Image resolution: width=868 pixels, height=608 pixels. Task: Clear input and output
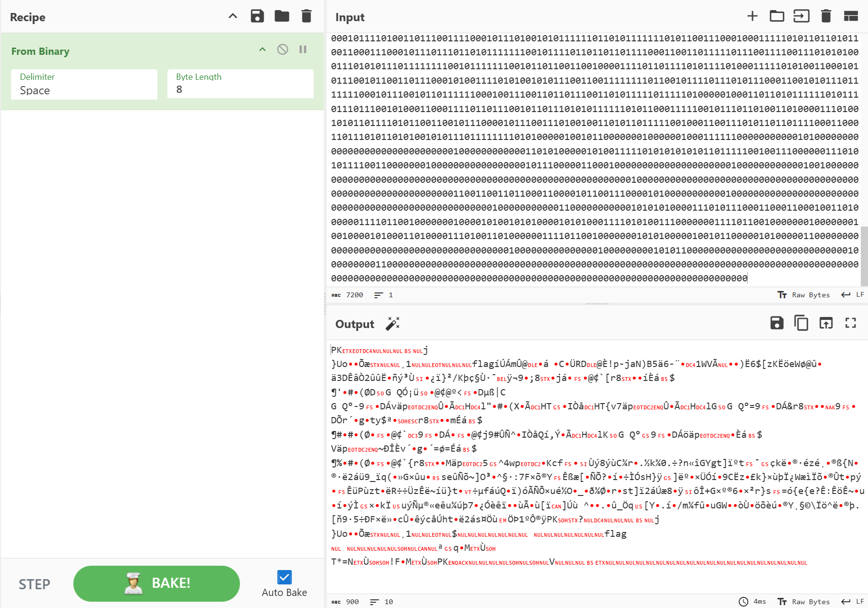[x=826, y=16]
